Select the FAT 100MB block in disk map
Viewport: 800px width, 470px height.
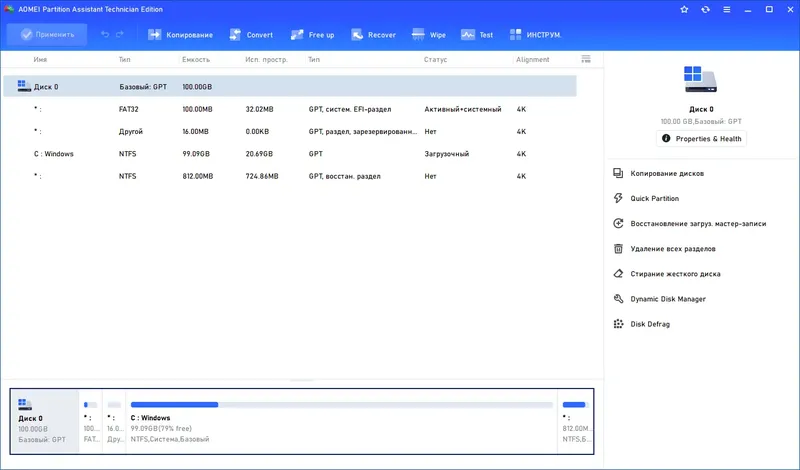91,421
